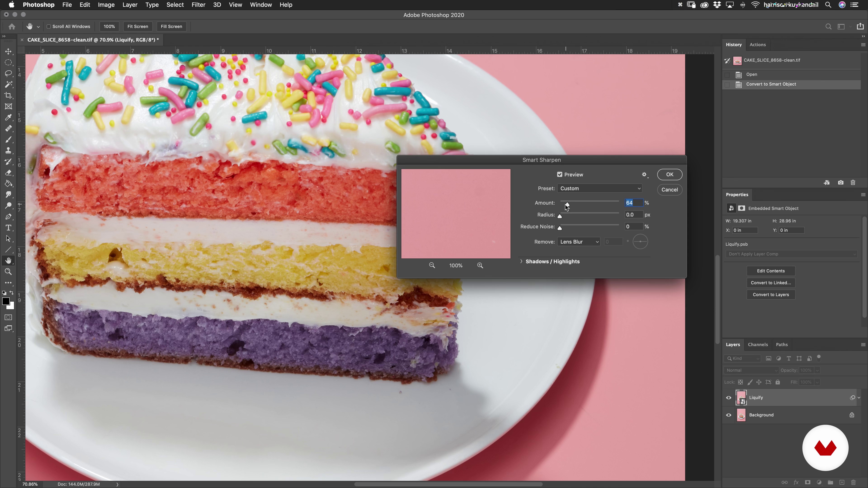Select the Clone Stamp tool
The width and height of the screenshot is (868, 488).
[8, 150]
